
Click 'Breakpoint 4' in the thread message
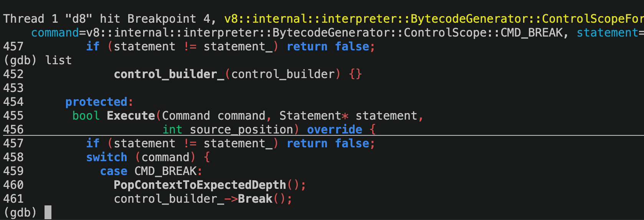point(169,19)
